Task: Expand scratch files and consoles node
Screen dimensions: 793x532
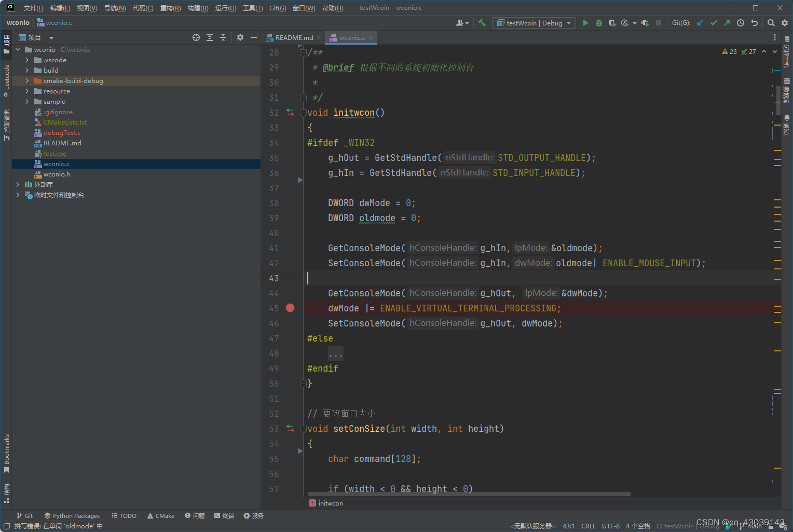Action: pos(18,195)
